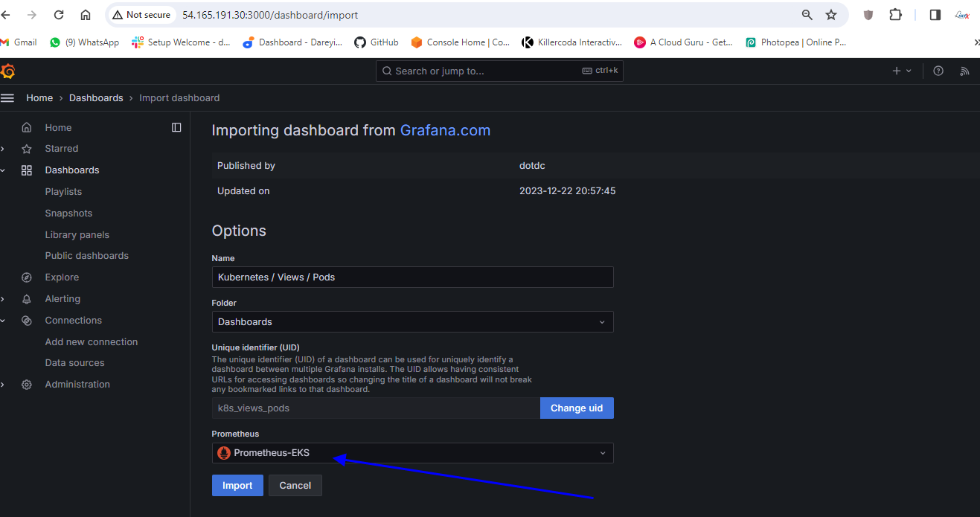Reload the page with refresh icon

tap(59, 15)
